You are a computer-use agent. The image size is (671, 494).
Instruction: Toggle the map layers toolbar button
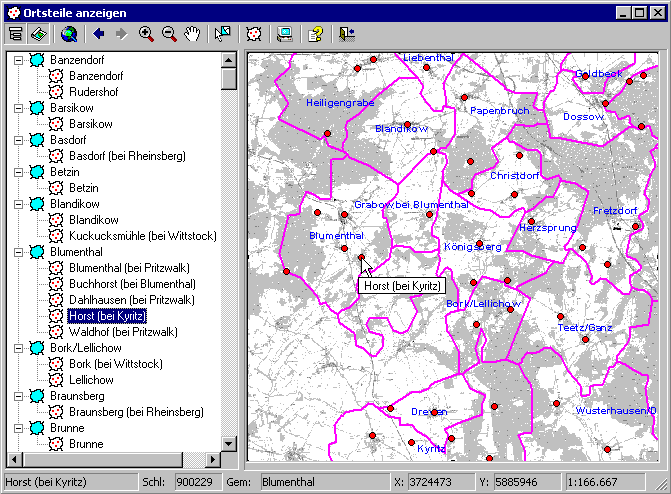point(39,34)
